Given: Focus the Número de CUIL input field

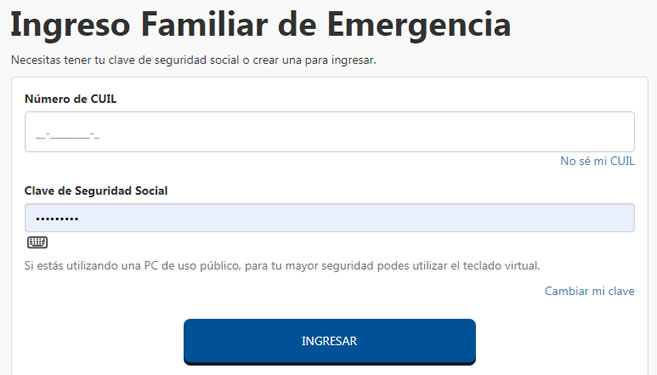Looking at the screenshot, I should tap(329, 132).
